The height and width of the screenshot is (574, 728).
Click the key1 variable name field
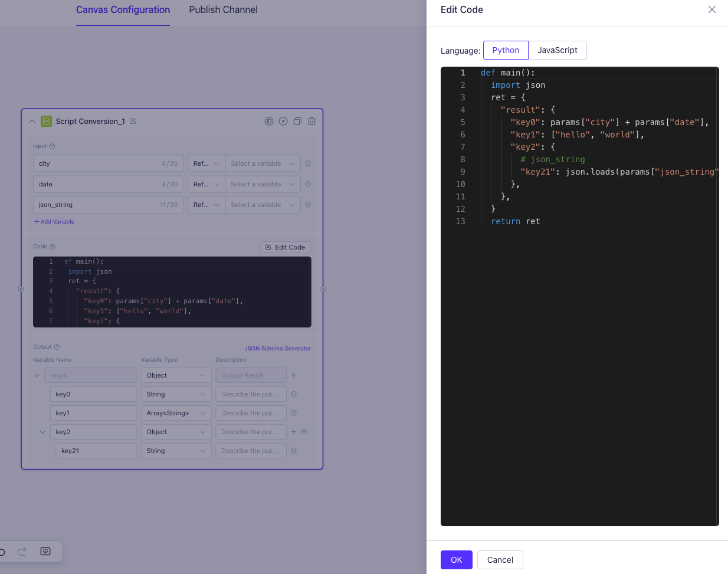[x=94, y=413]
